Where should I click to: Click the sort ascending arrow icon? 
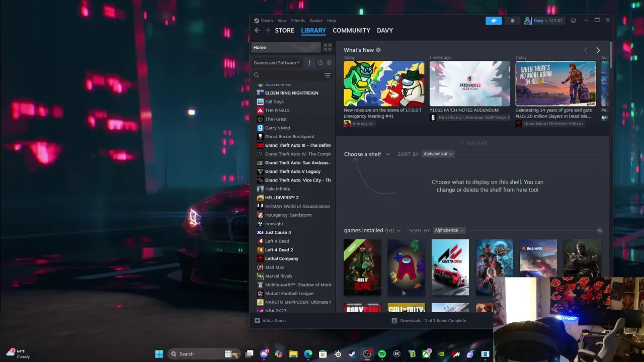(x=309, y=63)
